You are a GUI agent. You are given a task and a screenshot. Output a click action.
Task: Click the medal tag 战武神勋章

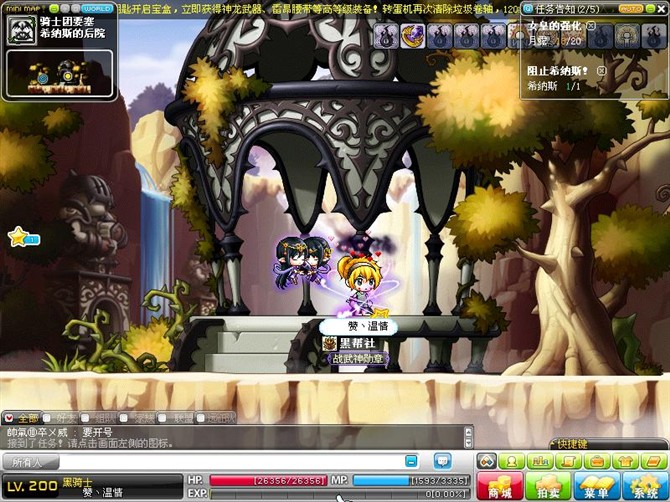pos(358,358)
